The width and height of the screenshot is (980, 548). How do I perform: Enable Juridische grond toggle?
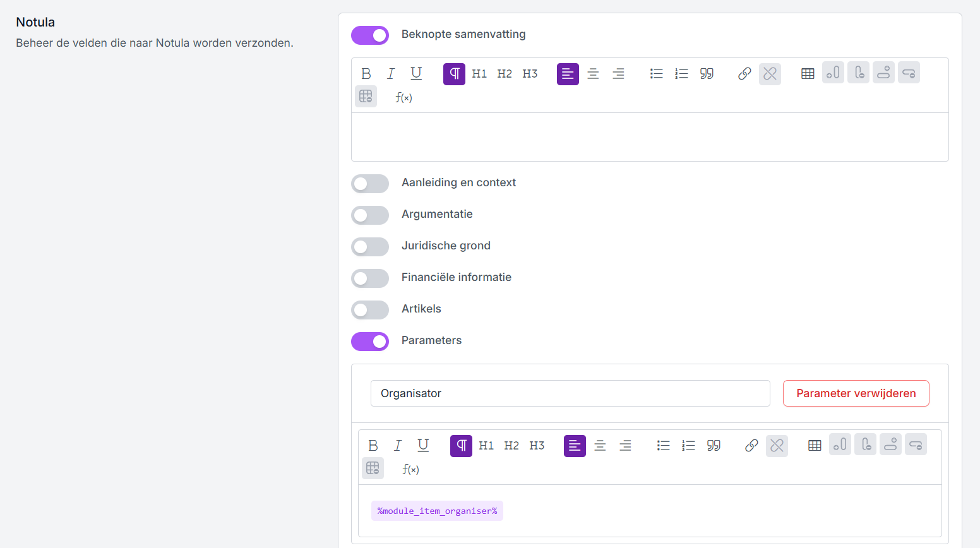coord(370,247)
